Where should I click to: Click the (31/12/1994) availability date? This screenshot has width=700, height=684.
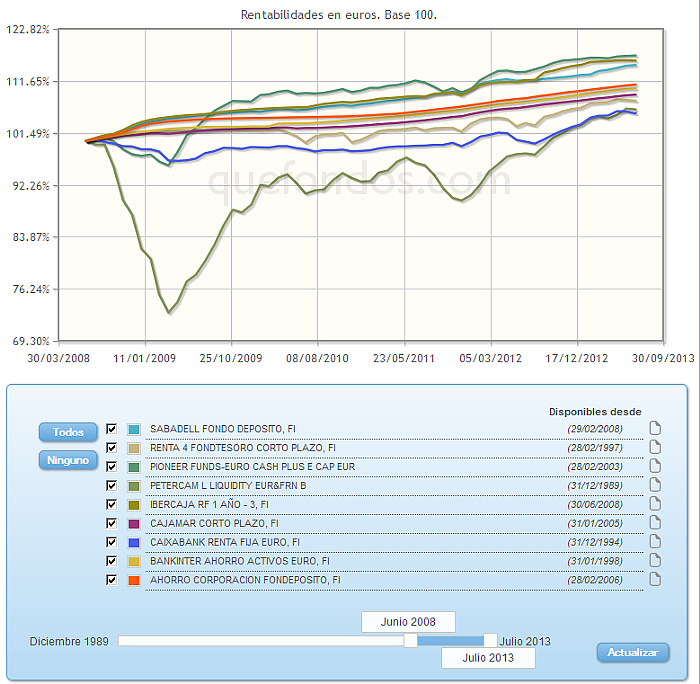595,542
